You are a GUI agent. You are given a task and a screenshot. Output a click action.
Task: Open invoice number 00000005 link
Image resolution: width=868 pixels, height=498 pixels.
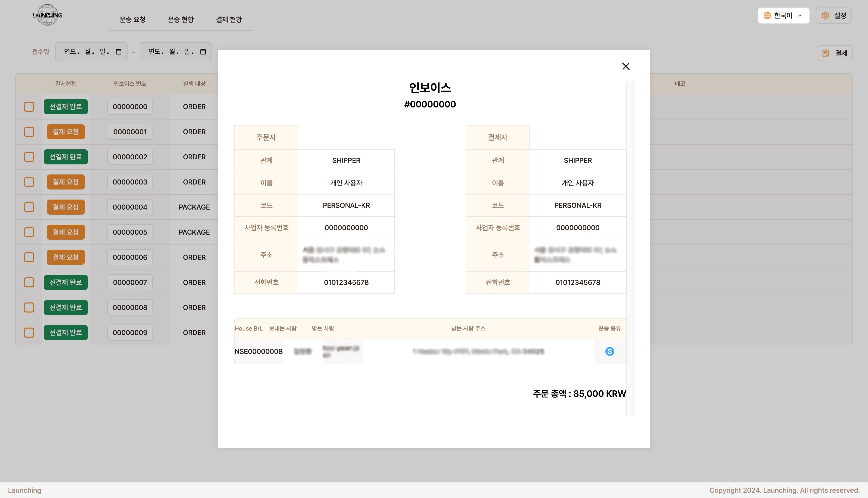130,232
